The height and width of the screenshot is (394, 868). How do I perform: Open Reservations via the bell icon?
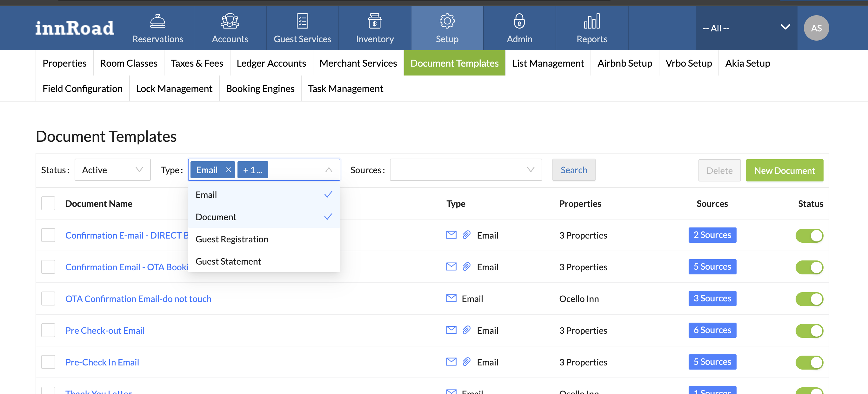coord(157,21)
